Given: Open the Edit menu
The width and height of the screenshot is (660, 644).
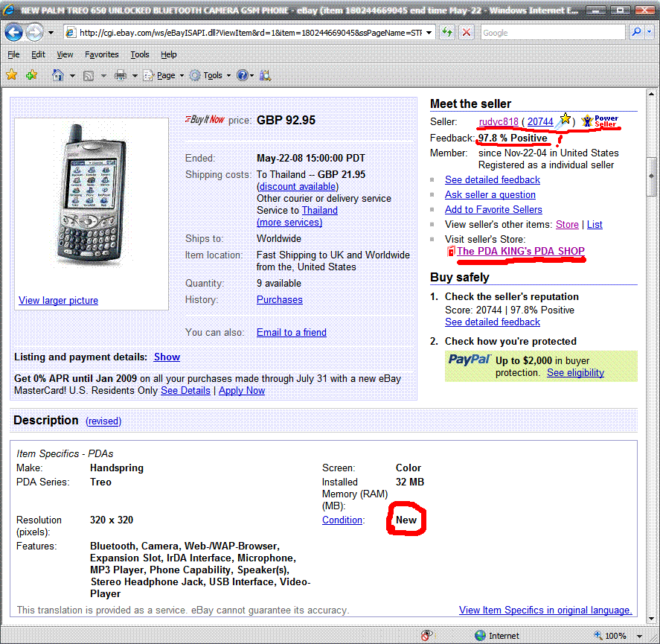Looking at the screenshot, I should click(38, 54).
